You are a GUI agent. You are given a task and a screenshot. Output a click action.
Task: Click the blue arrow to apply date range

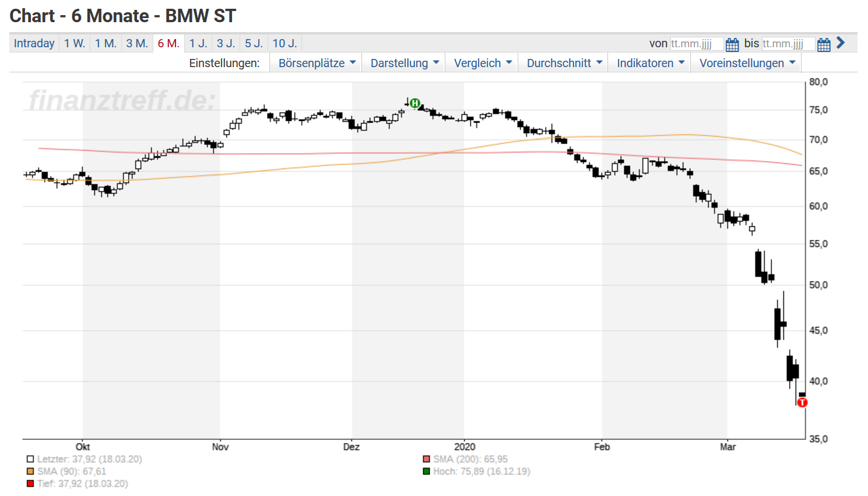[x=841, y=43]
